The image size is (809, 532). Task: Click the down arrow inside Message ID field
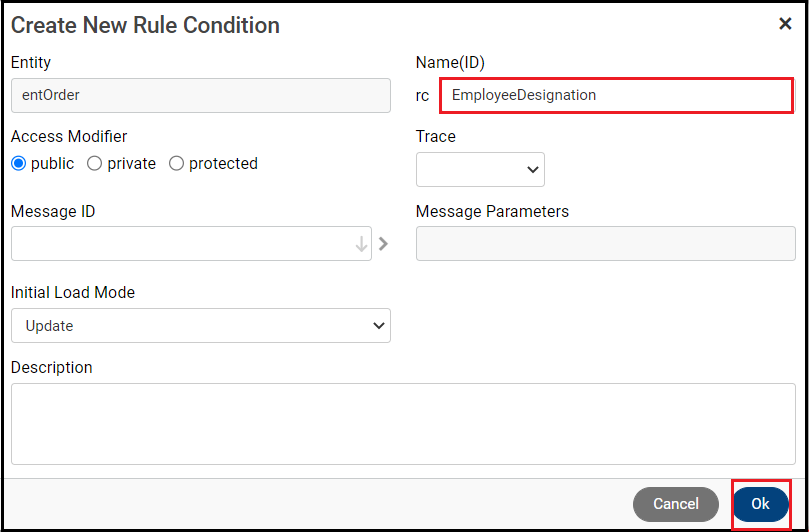(x=361, y=244)
